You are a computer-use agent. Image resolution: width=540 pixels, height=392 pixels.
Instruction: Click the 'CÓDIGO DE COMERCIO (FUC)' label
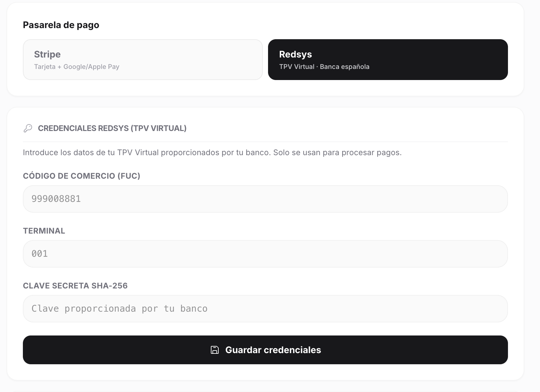(x=81, y=176)
